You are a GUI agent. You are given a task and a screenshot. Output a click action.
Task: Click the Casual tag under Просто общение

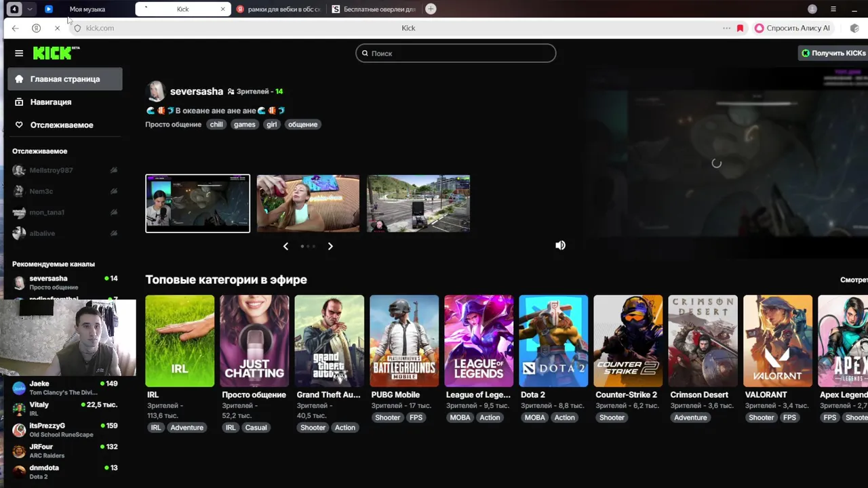click(x=256, y=428)
